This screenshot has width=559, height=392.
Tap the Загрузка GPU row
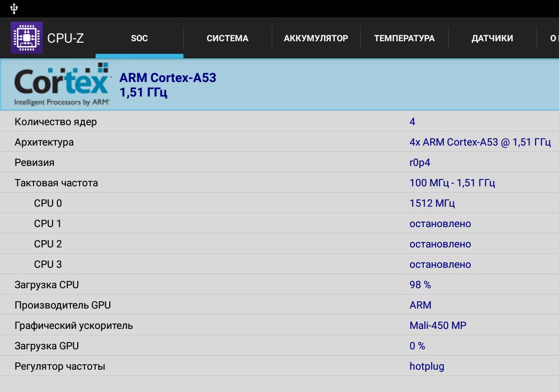click(279, 346)
